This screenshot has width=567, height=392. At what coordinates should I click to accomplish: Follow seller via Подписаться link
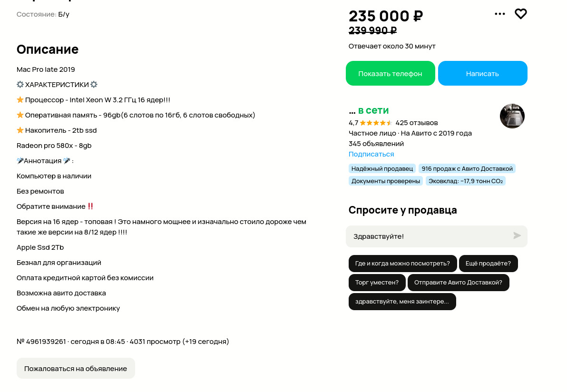371,154
